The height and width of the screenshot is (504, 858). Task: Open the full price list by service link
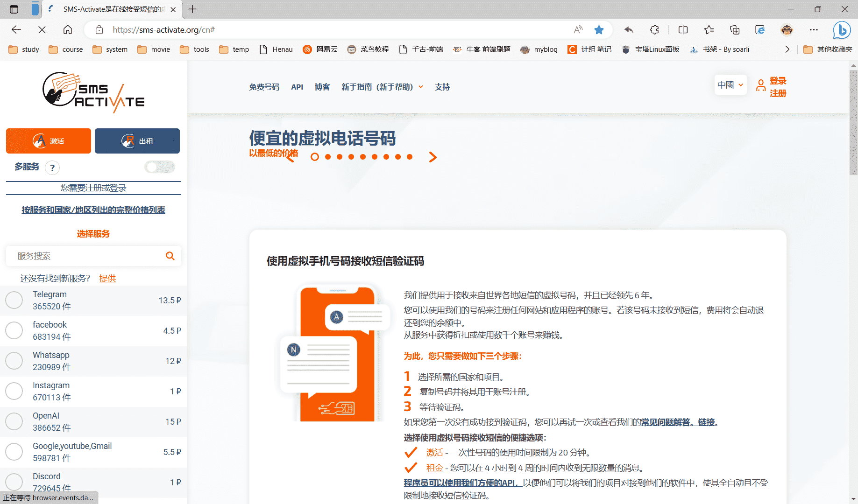click(x=93, y=210)
